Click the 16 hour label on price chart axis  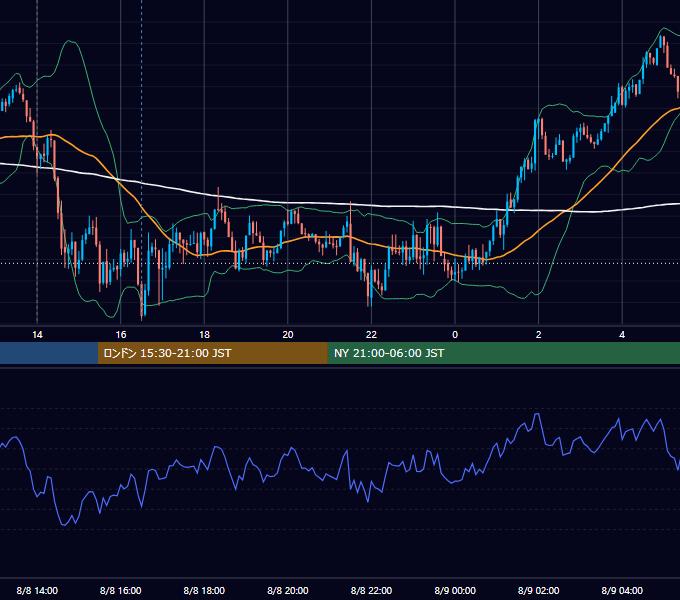coord(121,335)
